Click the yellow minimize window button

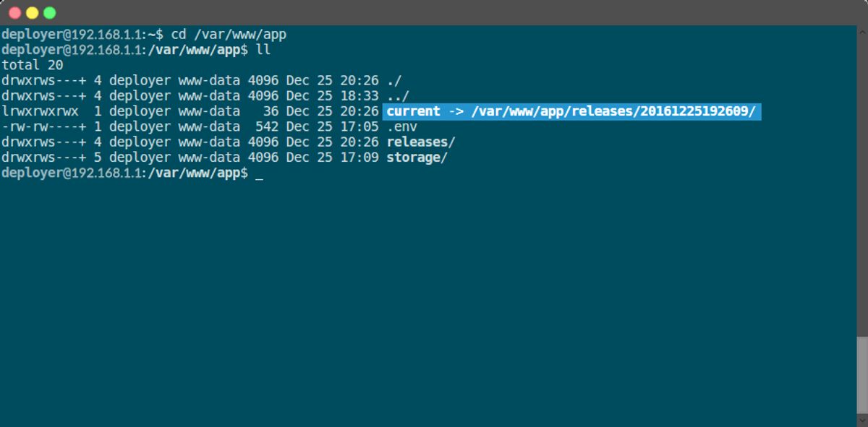33,12
